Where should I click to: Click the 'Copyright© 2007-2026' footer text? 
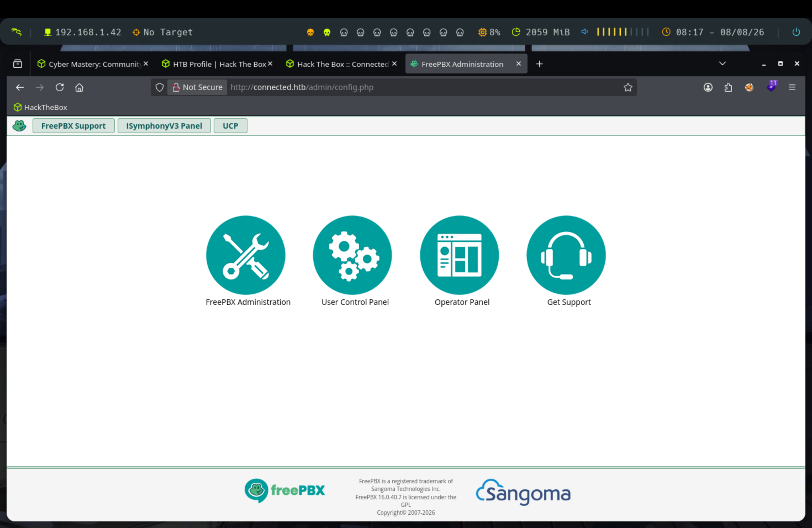click(406, 513)
